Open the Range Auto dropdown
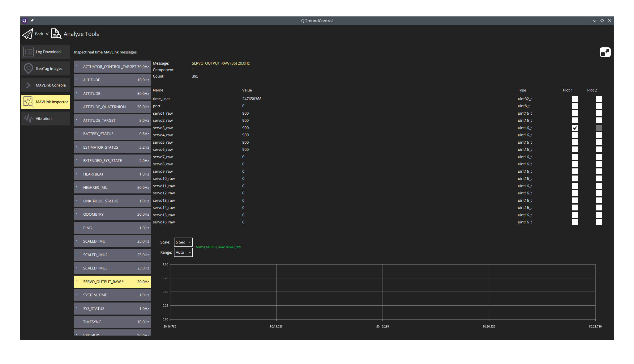The image size is (634, 364). [183, 252]
